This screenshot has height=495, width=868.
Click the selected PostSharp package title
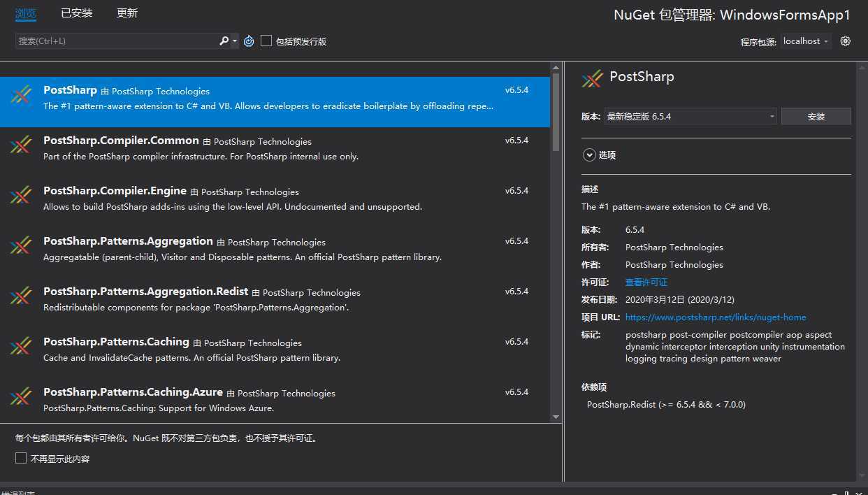(70, 90)
